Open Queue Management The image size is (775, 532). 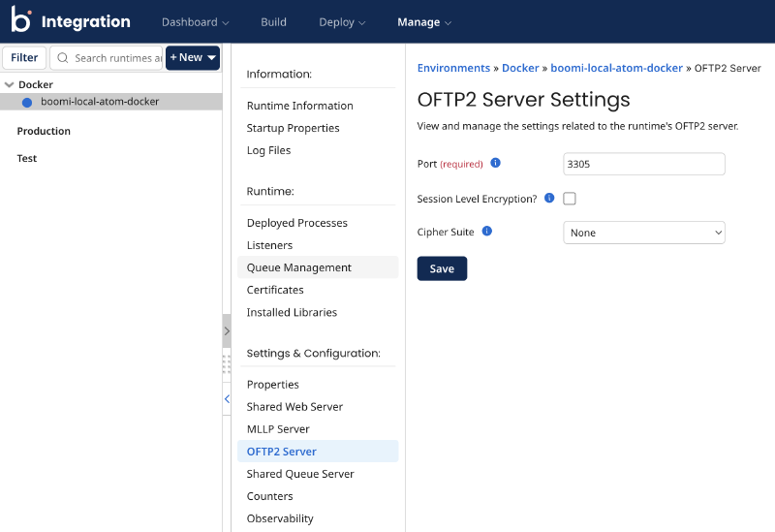pyautogui.click(x=318, y=267)
